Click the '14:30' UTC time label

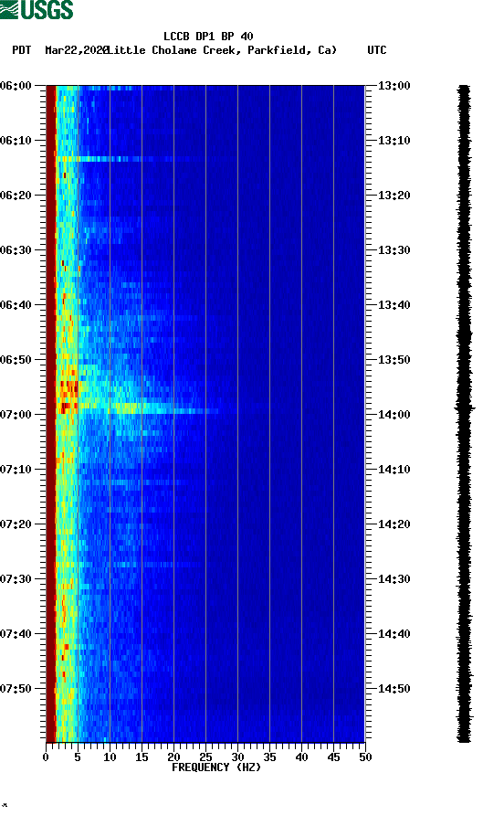point(394,579)
